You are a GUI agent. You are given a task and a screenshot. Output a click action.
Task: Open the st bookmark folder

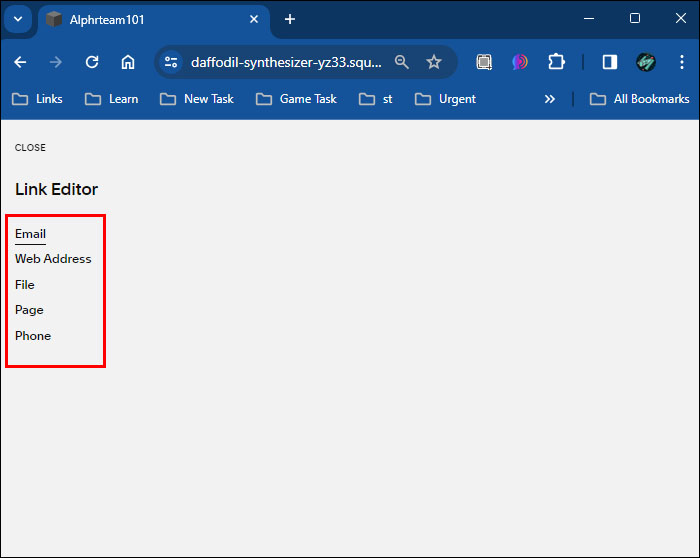[375, 99]
